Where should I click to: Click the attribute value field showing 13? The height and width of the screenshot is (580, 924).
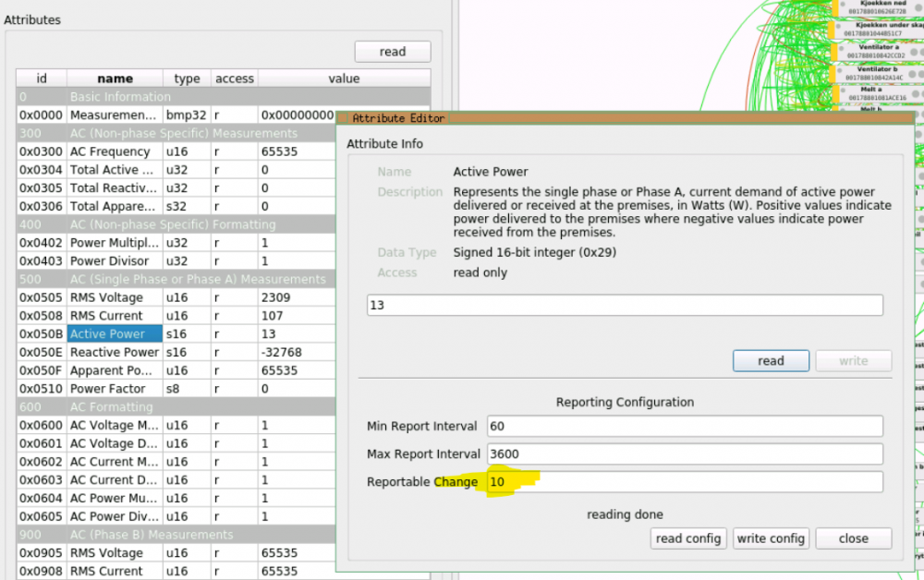click(x=624, y=305)
